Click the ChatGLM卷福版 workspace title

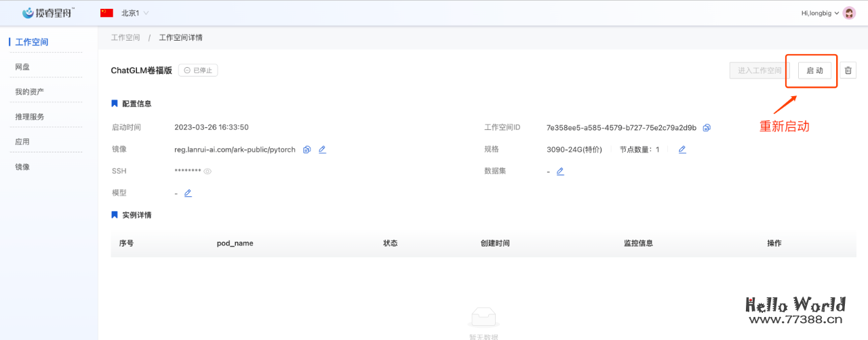[141, 70]
